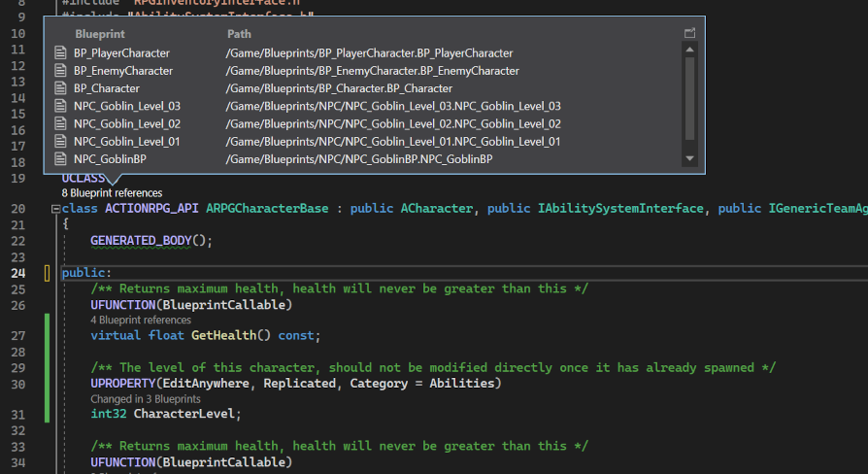Click the NPC_Goblin_Level_03 file icon
The height and width of the screenshot is (474, 868).
[61, 106]
